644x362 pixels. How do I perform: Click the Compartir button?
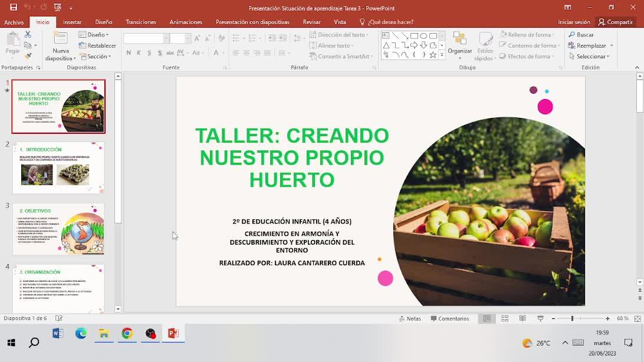615,22
